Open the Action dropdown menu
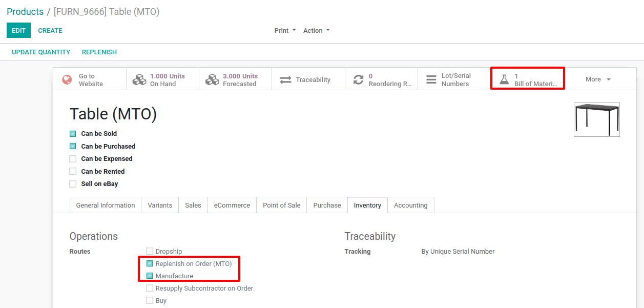The width and height of the screenshot is (644, 308). pos(316,31)
